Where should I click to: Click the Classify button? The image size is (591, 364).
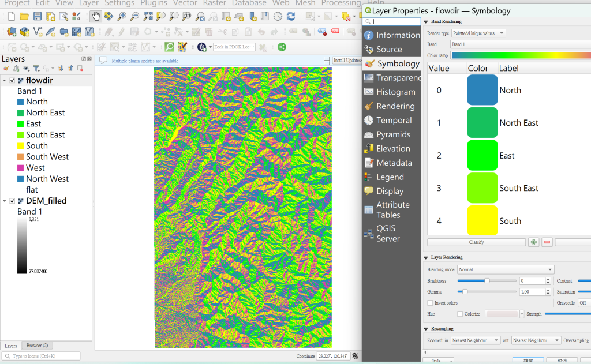point(476,242)
